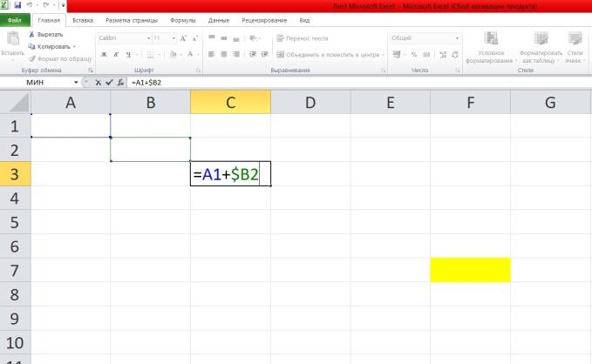Open the Число group dialog launcher
Image resolution: width=592 pixels, height=364 pixels.
458,71
